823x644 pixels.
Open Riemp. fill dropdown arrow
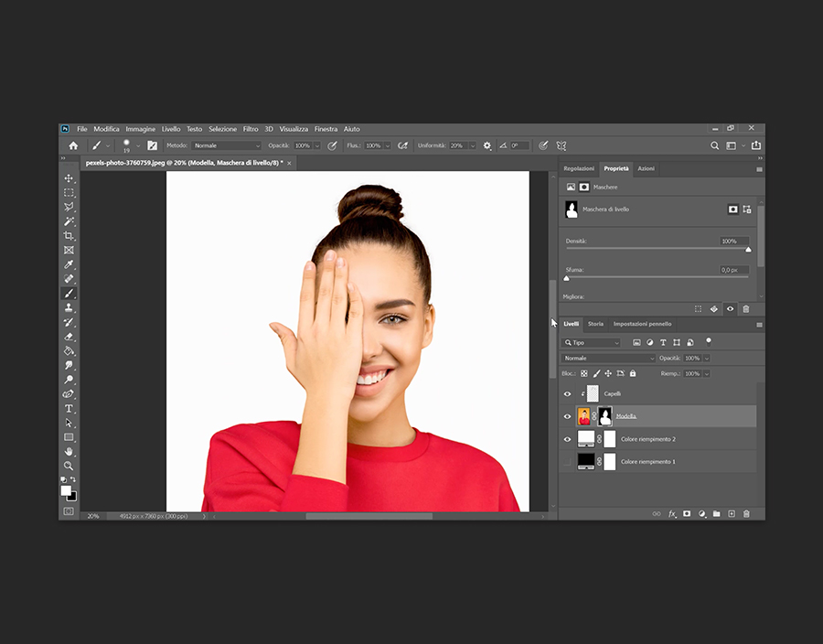tap(707, 374)
